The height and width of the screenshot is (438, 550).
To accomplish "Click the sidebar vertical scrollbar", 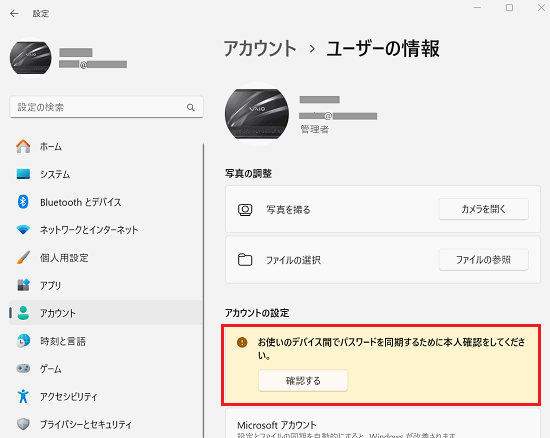I will (203, 290).
